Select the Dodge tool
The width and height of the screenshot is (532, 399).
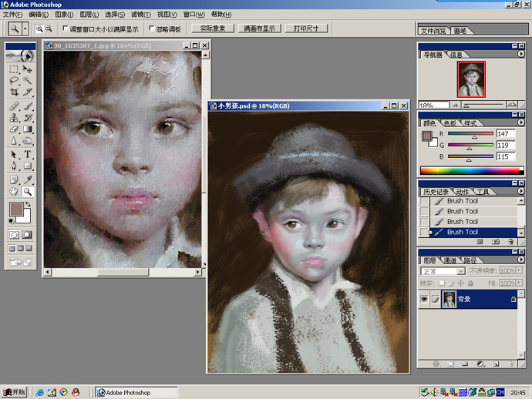click(x=27, y=141)
